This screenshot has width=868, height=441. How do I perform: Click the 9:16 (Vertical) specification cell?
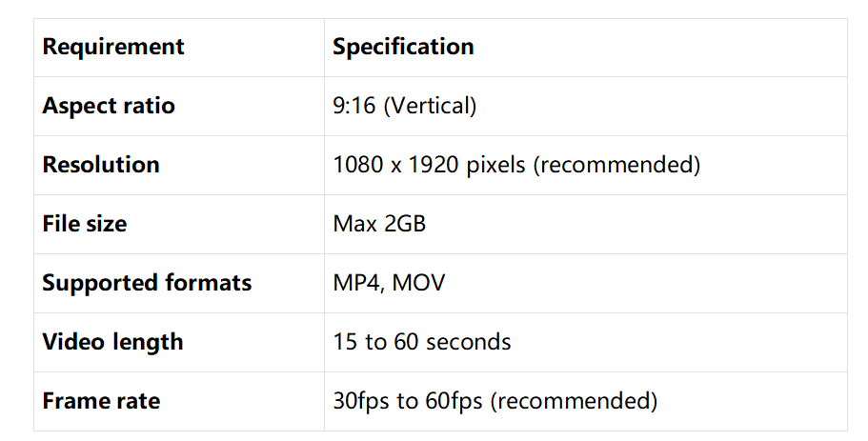[x=404, y=106]
